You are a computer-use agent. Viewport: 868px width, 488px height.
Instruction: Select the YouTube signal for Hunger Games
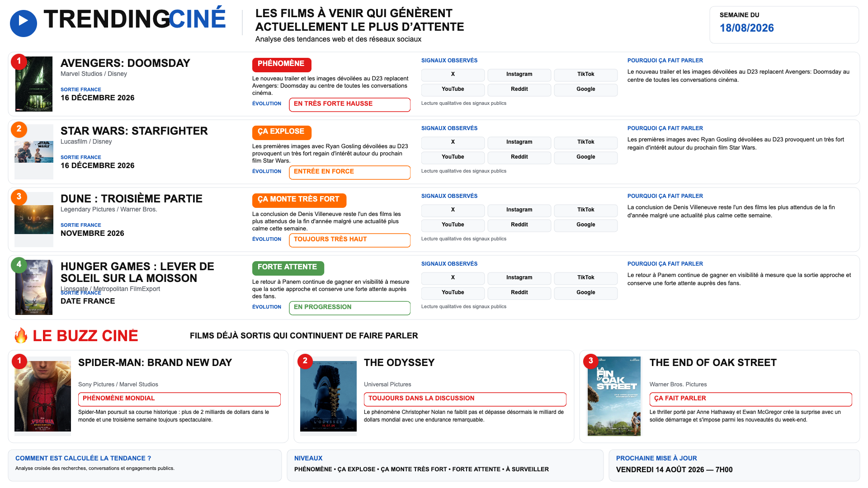[453, 293]
